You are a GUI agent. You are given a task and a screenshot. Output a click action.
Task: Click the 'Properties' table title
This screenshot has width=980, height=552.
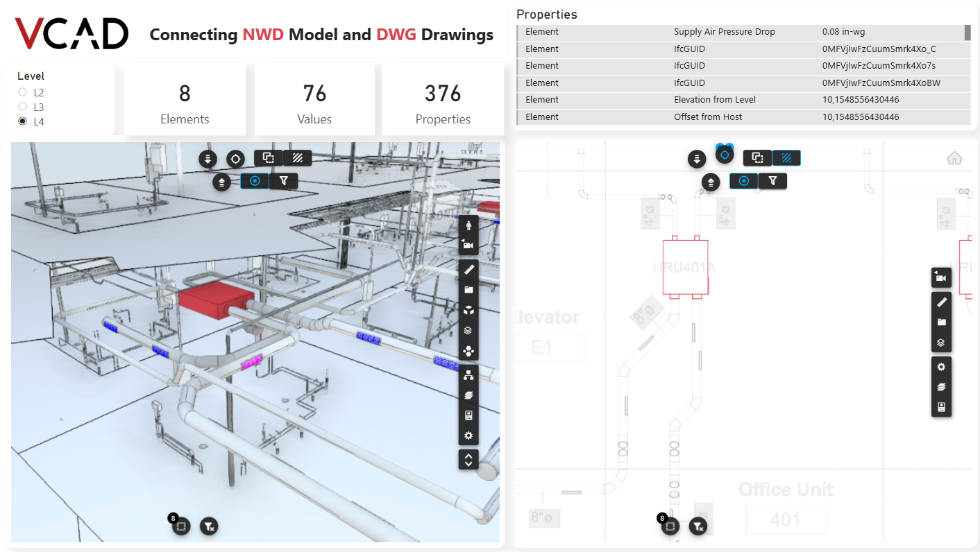tap(547, 15)
